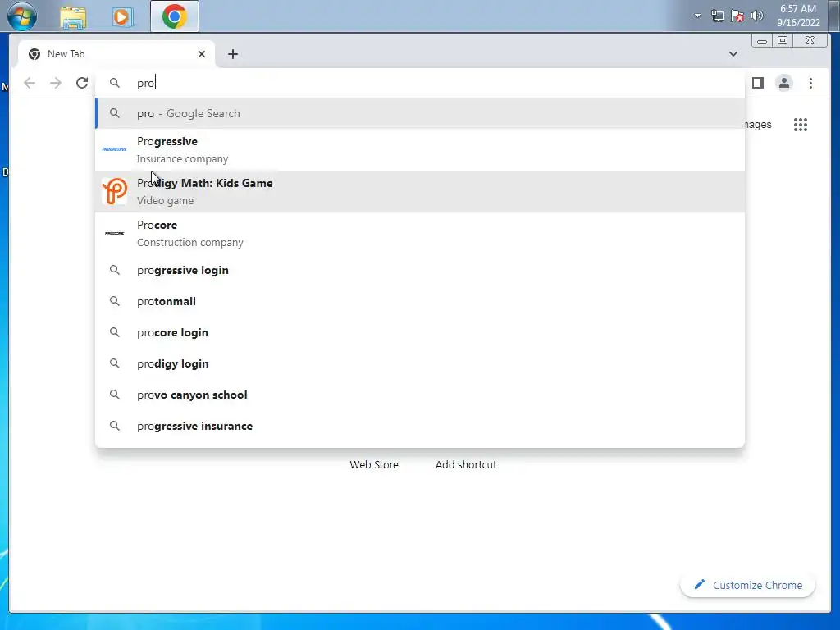Image resolution: width=840 pixels, height=630 pixels.
Task: Toggle the Chrome side panel icon
Action: pos(757,83)
